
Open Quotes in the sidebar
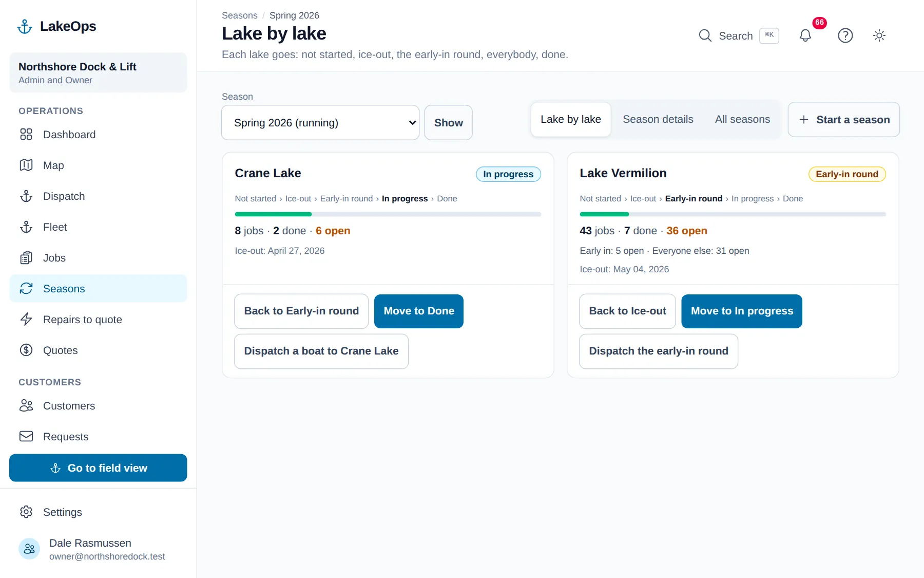point(98,350)
